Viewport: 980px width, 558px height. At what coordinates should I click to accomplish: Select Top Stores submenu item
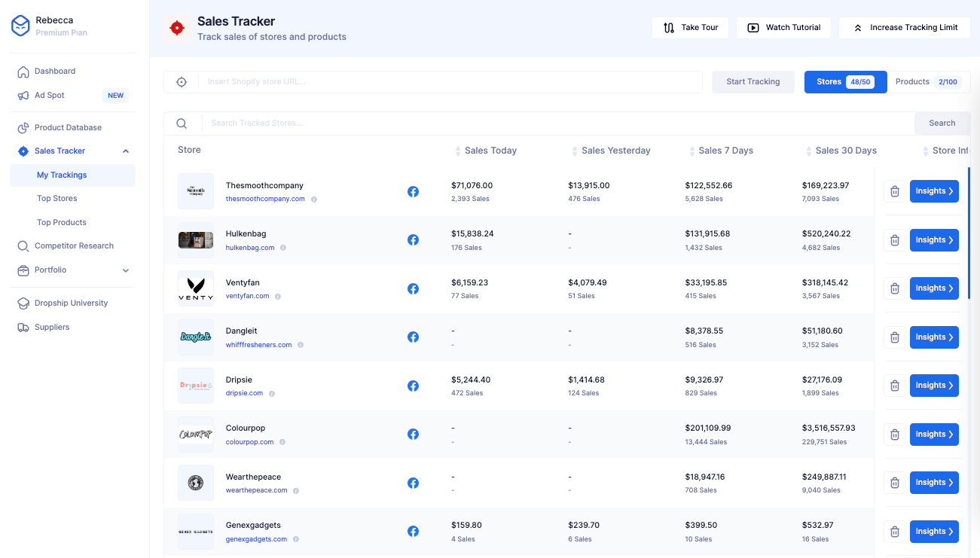click(57, 199)
